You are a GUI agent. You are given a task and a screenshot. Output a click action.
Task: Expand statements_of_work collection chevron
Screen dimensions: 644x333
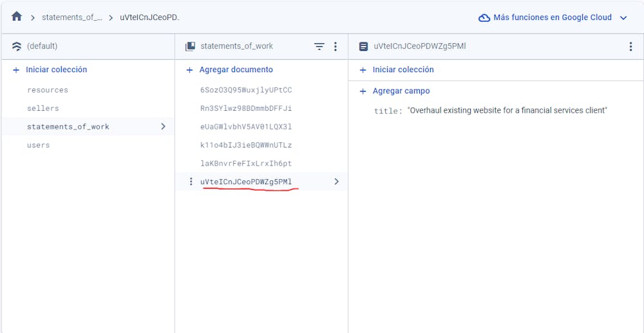[x=163, y=126]
